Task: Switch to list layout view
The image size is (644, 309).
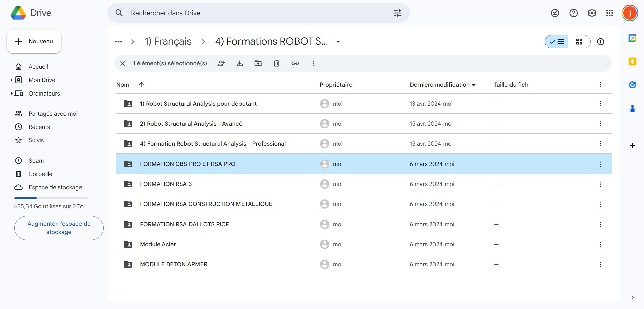Action: pos(556,42)
